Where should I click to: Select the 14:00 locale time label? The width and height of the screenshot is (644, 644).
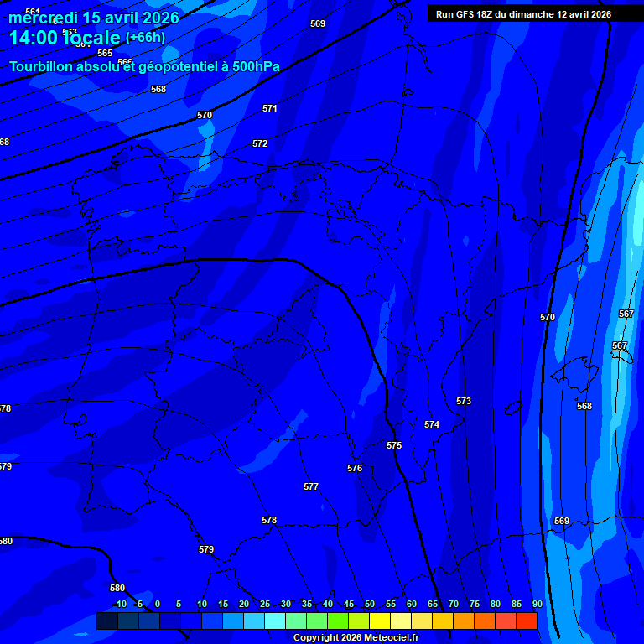point(65,38)
